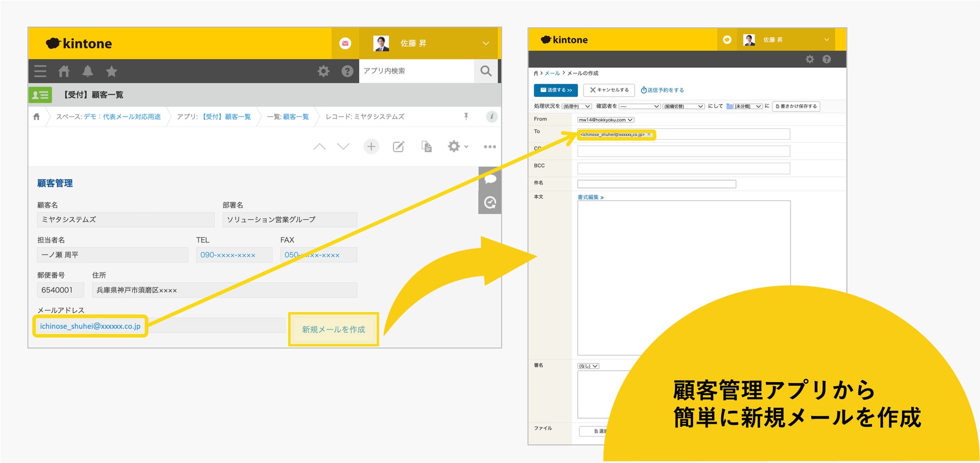The width and height of the screenshot is (980, 463).
Task: Click the home icon in mail breadcrumb
Action: pos(536,73)
